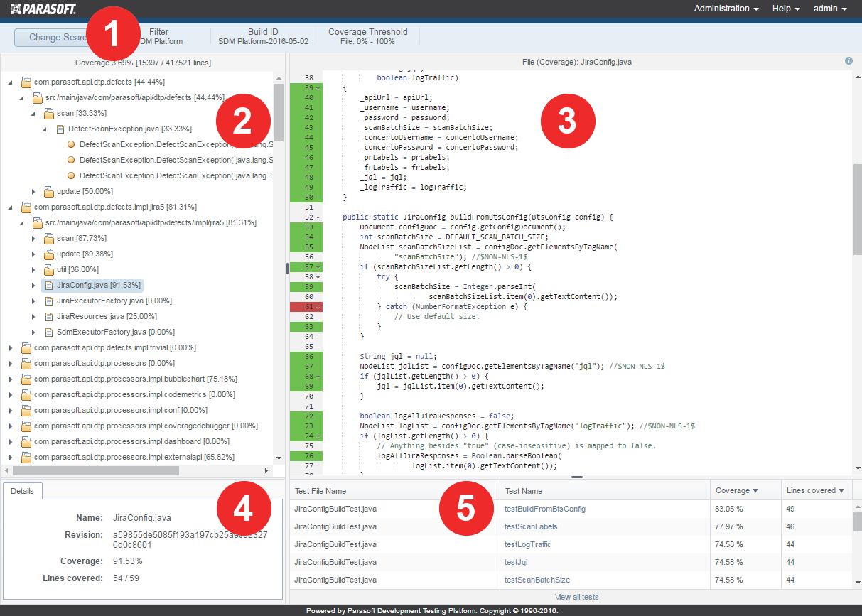Open testLogTraffic test link
The width and height of the screenshot is (862, 616).
coord(528,544)
